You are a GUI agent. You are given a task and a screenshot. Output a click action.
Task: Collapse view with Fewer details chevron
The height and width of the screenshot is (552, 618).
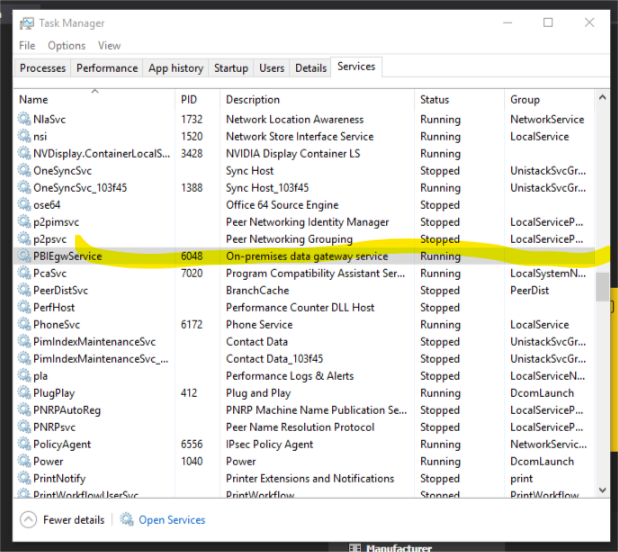coord(28,519)
